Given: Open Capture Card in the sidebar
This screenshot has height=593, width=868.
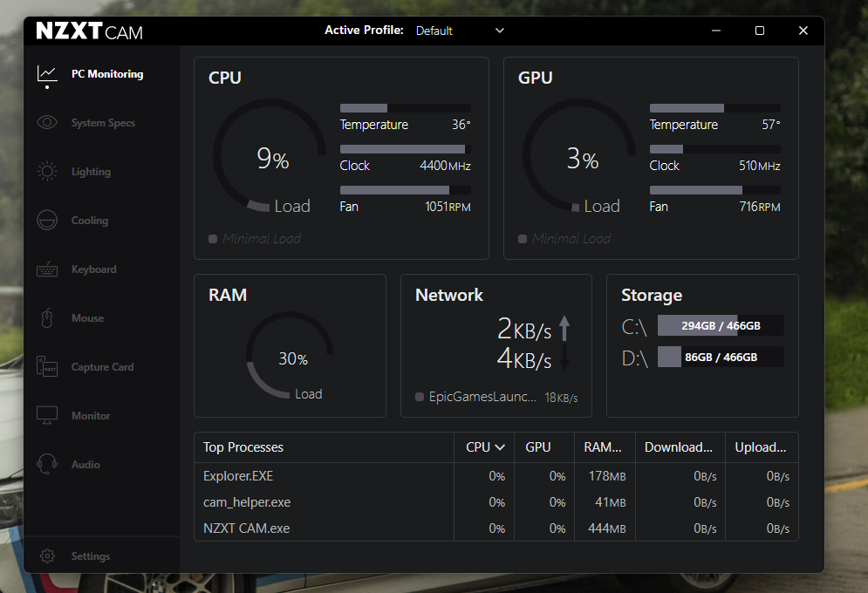Looking at the screenshot, I should (102, 367).
